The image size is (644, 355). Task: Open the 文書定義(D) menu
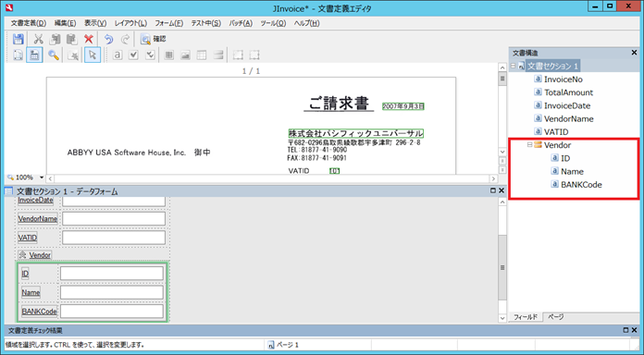29,23
